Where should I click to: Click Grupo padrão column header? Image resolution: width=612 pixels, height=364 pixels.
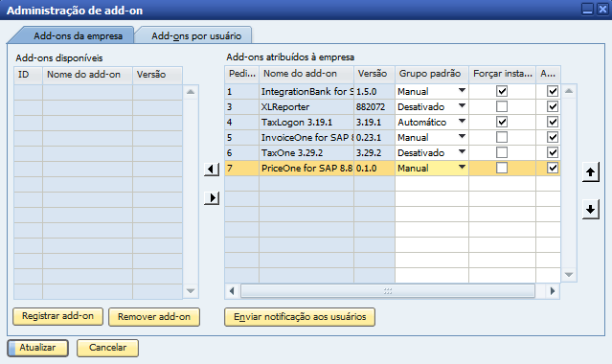click(432, 74)
